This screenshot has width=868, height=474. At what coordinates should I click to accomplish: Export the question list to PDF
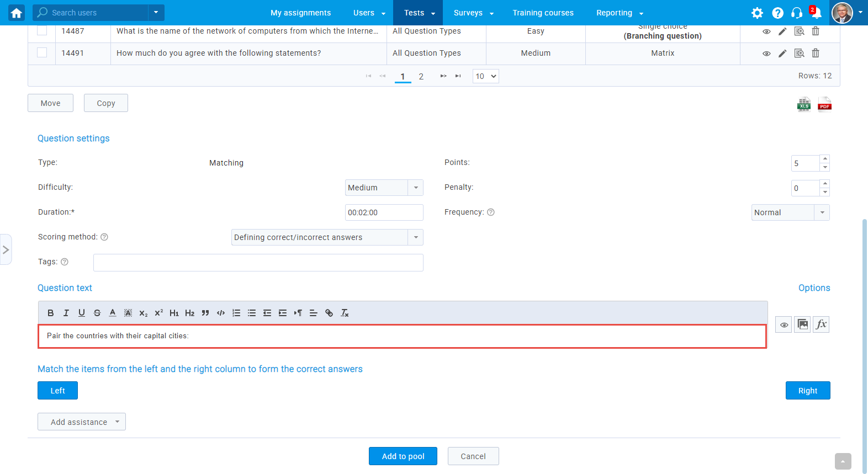pos(824,104)
